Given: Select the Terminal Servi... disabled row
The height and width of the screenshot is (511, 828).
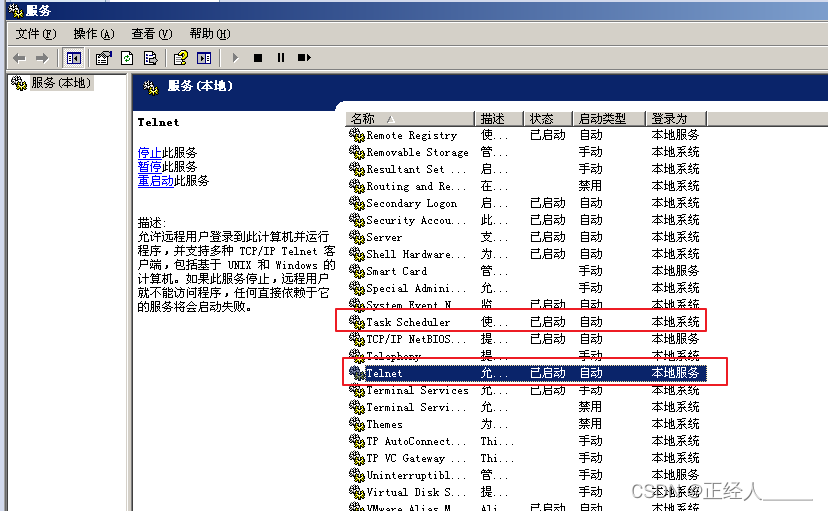Looking at the screenshot, I should pyautogui.click(x=526, y=407).
